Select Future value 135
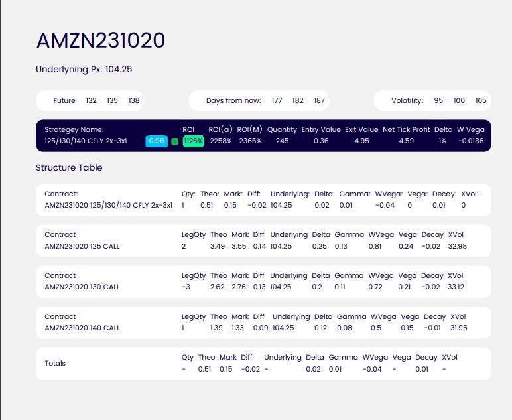Image resolution: width=512 pixels, height=420 pixels. pos(112,101)
